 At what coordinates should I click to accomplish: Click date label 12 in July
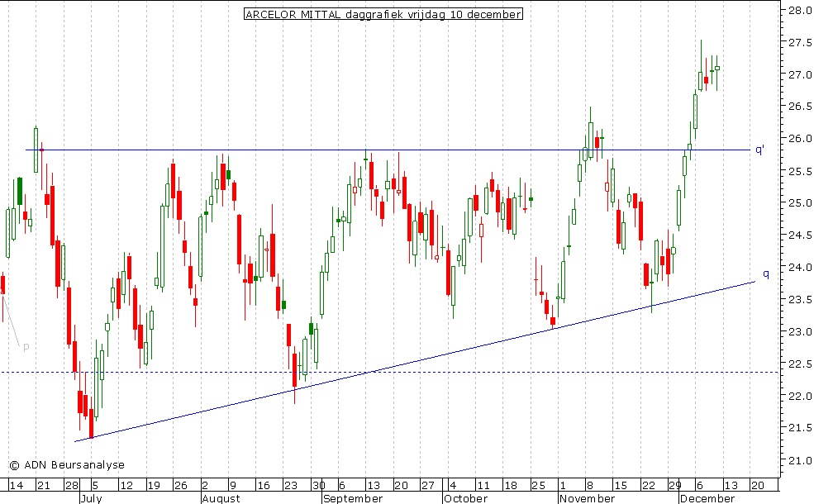coord(126,485)
